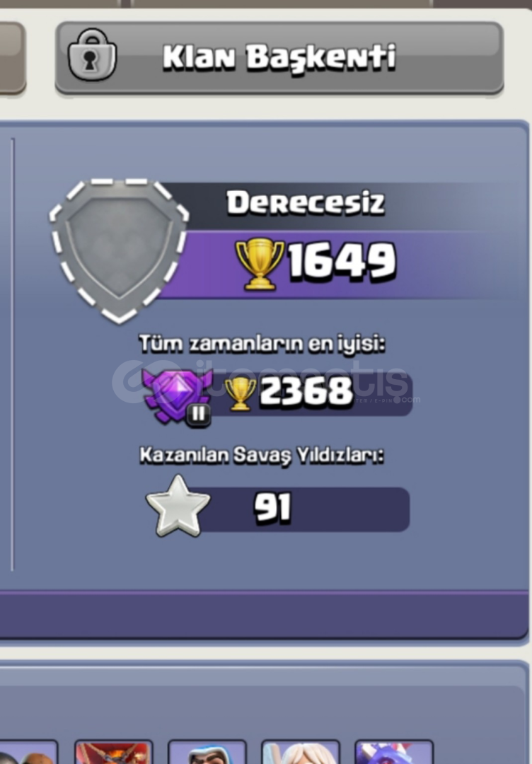Select the purple dragon troop thumbnail
Viewport: 532px width, 764px height.
pos(394,752)
